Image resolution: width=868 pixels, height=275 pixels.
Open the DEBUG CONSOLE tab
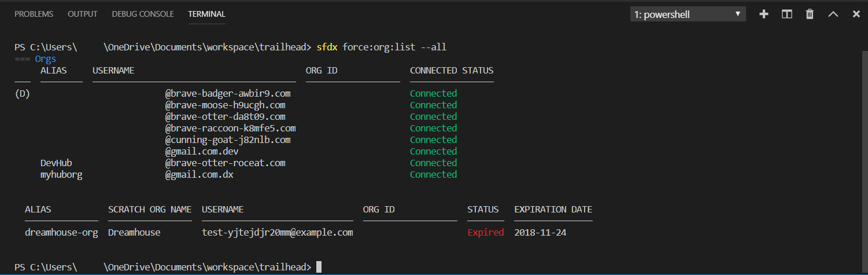(143, 14)
